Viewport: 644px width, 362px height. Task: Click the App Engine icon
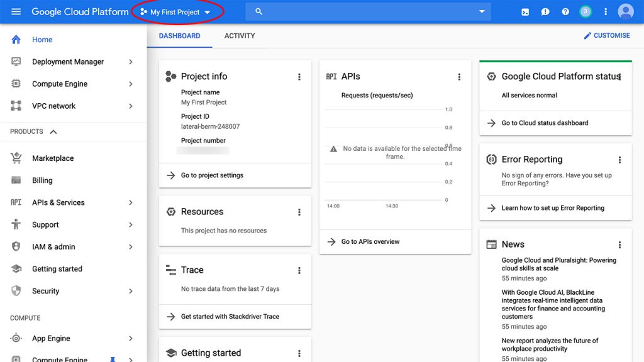[16, 338]
